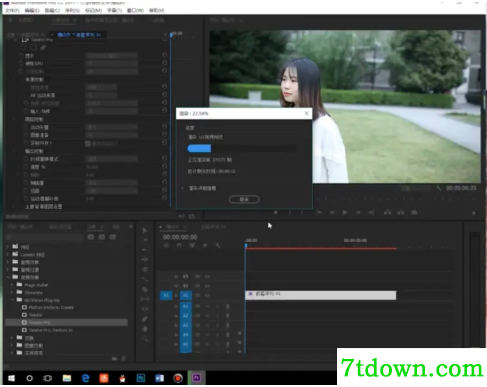Select the Selection tool in the tools panel
The image size is (487, 387).
(x=144, y=230)
